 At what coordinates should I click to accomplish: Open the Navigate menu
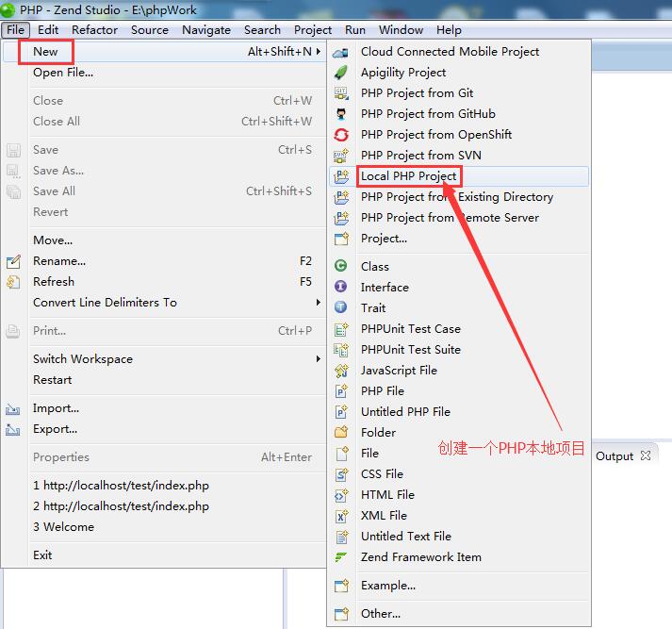click(206, 30)
